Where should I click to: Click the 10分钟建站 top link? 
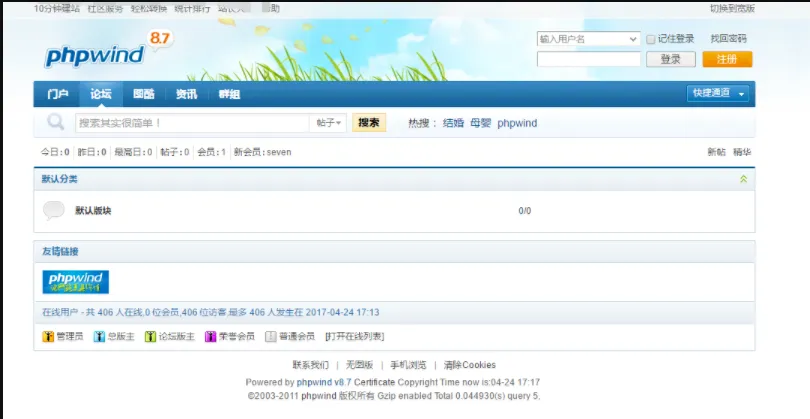(57, 8)
